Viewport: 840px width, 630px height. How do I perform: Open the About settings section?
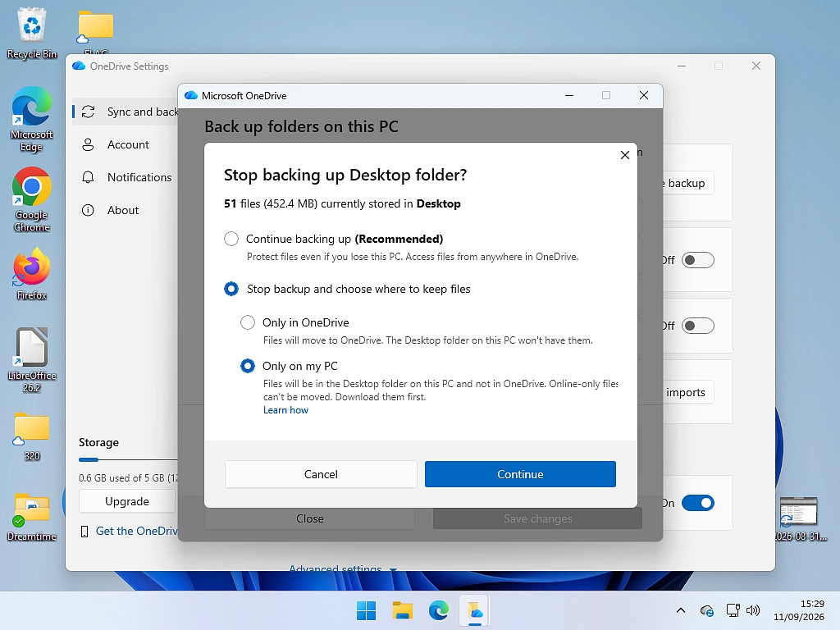click(123, 210)
